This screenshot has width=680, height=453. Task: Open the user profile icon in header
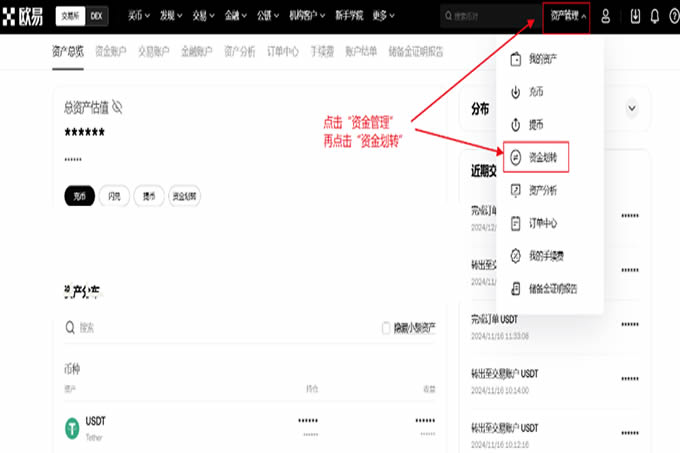[606, 16]
